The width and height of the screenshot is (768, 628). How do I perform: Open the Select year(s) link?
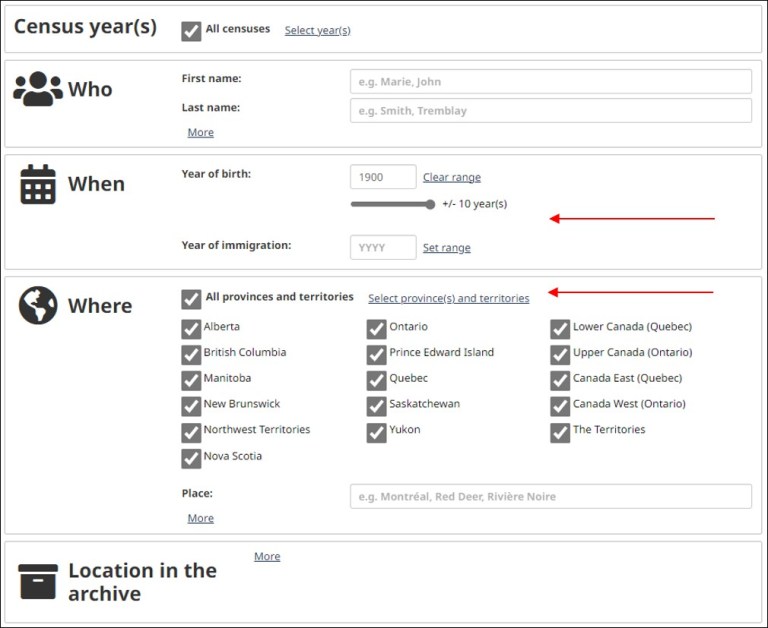click(x=317, y=30)
